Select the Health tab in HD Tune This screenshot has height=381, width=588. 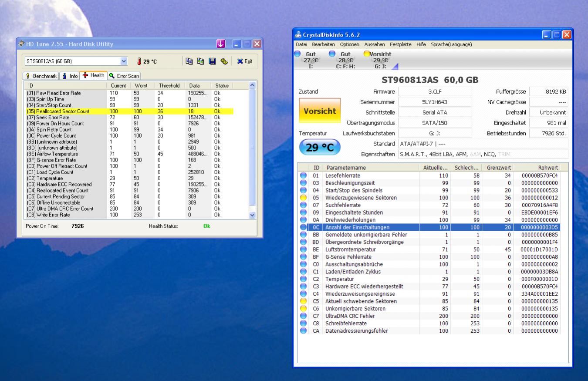93,75
